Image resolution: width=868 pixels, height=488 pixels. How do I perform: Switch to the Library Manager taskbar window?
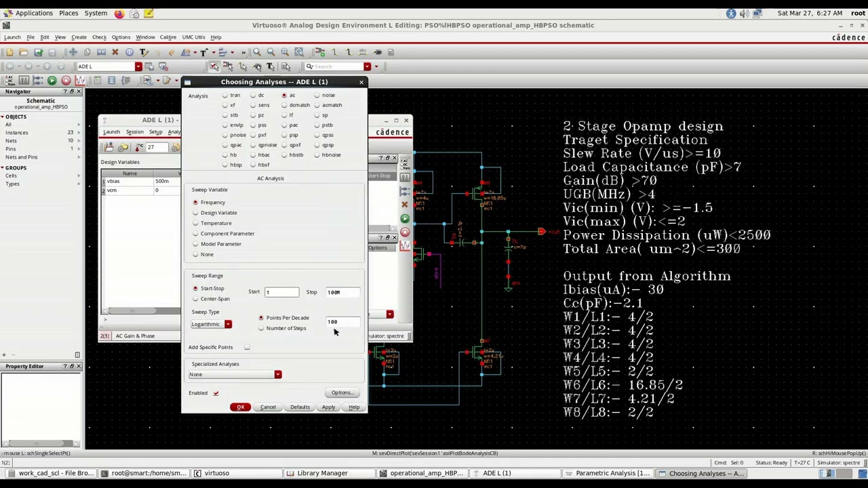point(322,473)
